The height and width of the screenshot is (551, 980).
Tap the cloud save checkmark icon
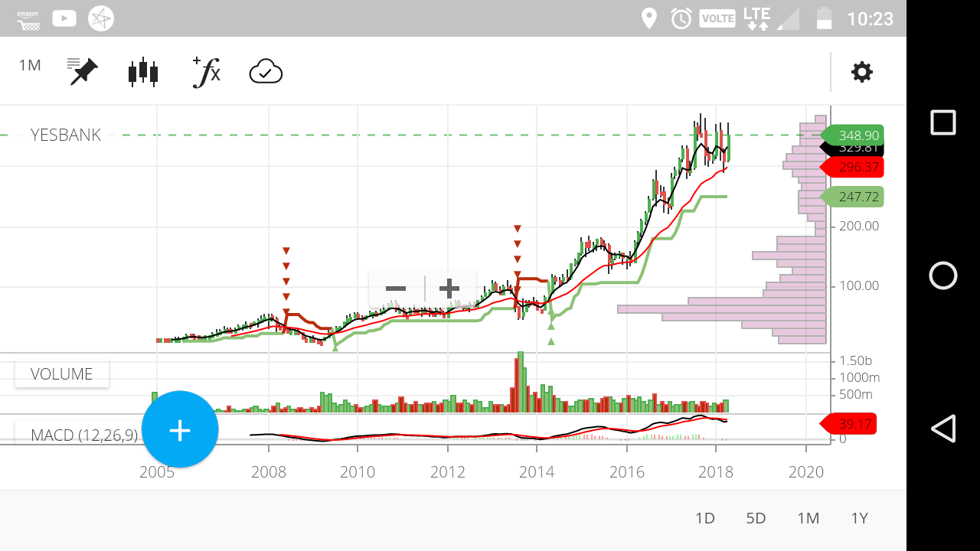tap(266, 72)
